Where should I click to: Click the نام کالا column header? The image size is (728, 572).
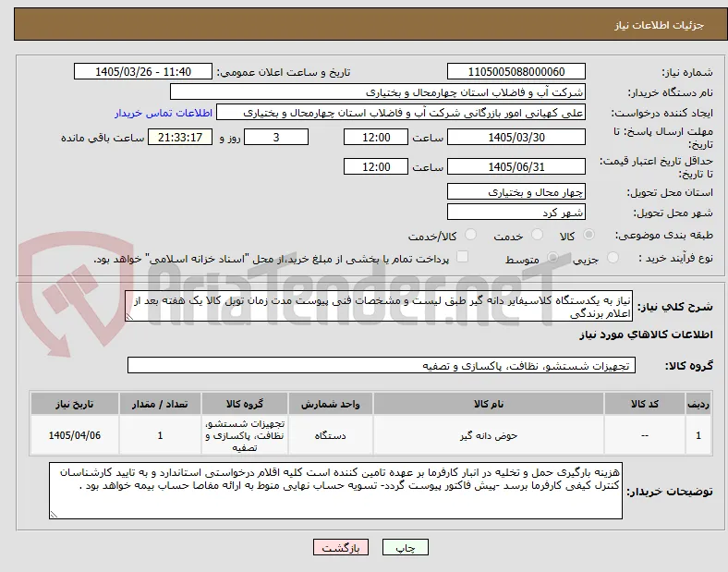(x=489, y=404)
